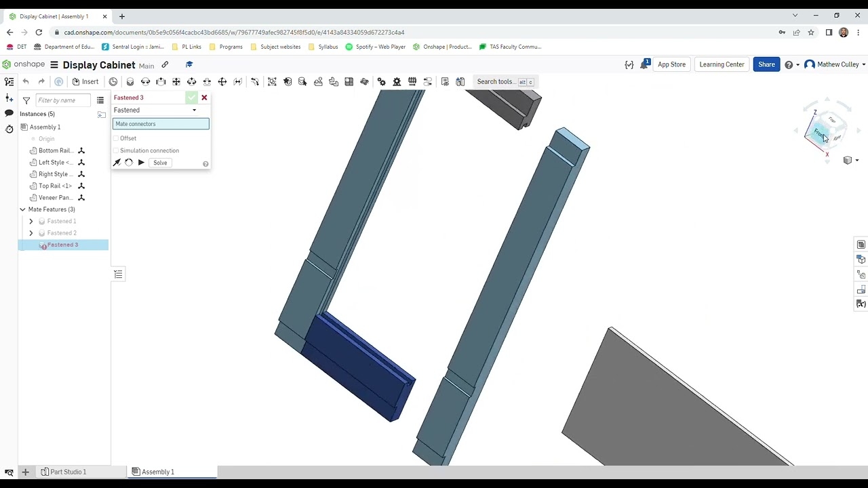Open the Learning Center
The height and width of the screenshot is (488, 868).
point(722,64)
